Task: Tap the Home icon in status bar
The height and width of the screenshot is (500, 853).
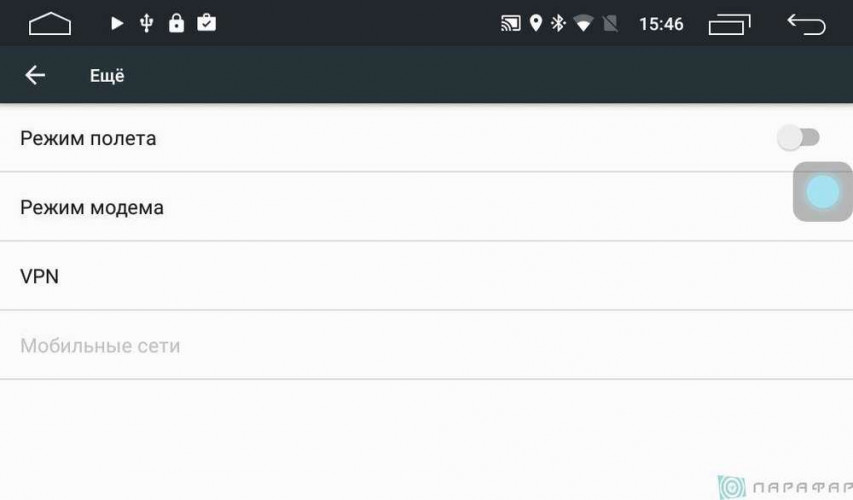Action: tap(50, 23)
